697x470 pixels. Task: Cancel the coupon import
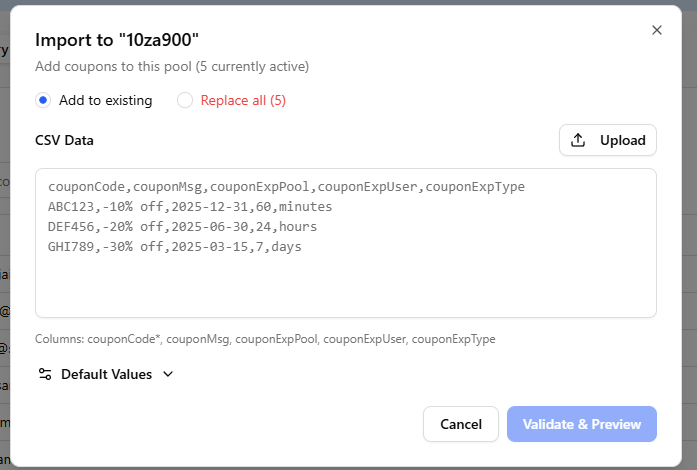(x=461, y=424)
